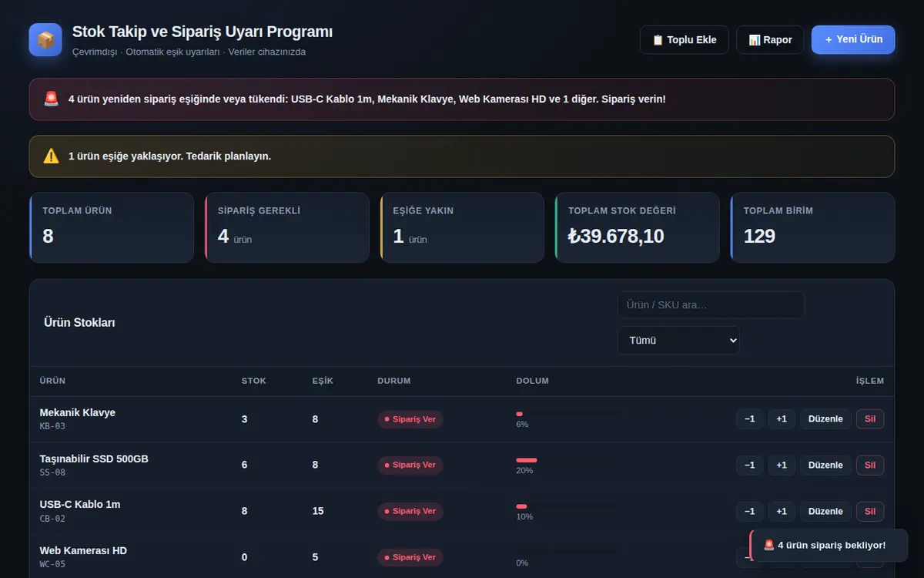Viewport: 924px width, 578px height.
Task: Open the Tümü filter dropdown
Action: coord(678,341)
